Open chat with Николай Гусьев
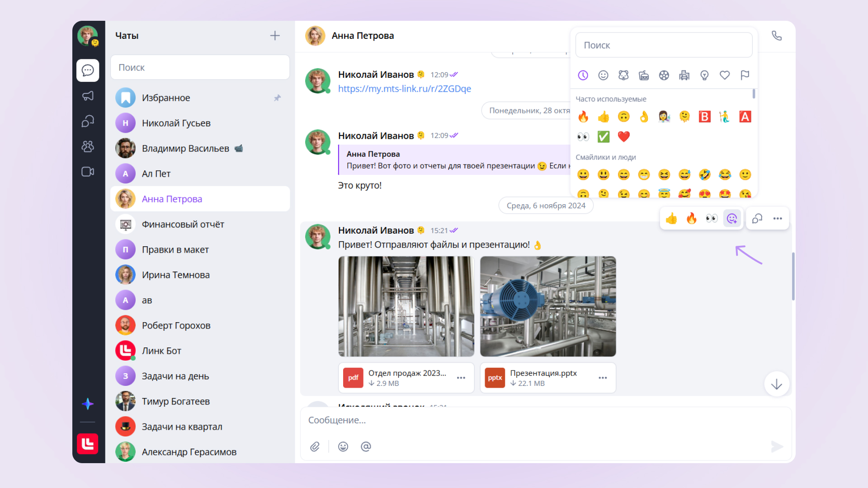 coord(200,123)
